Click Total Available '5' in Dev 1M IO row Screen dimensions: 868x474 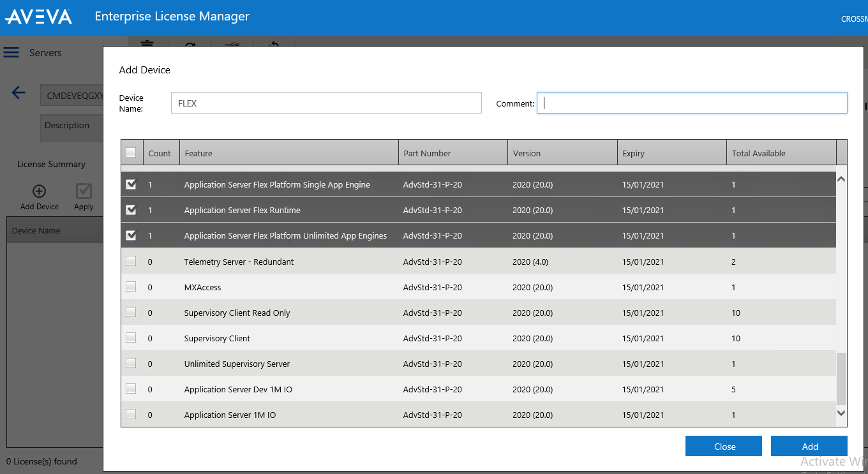tap(734, 389)
